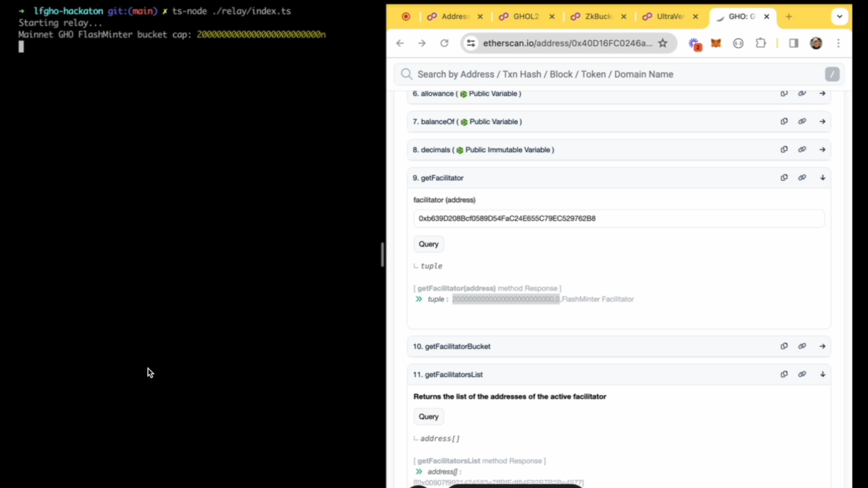Close the ZkBuck tab

[623, 17]
